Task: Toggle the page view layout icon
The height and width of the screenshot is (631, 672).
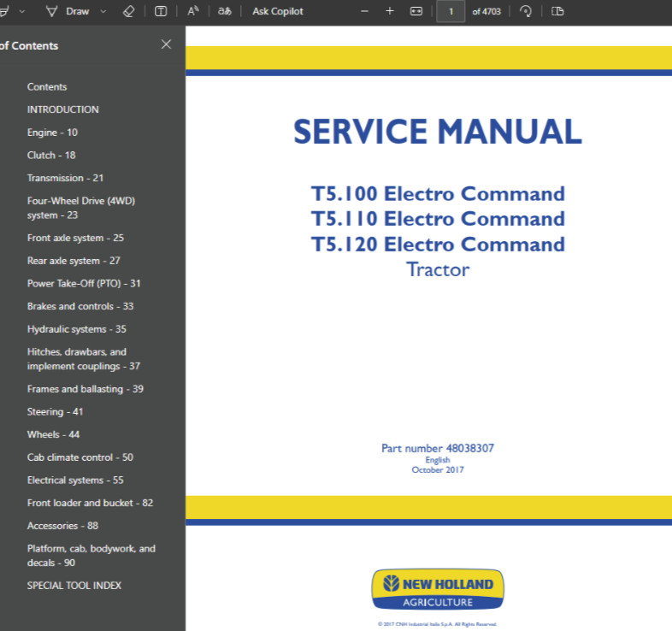Action: [x=557, y=12]
